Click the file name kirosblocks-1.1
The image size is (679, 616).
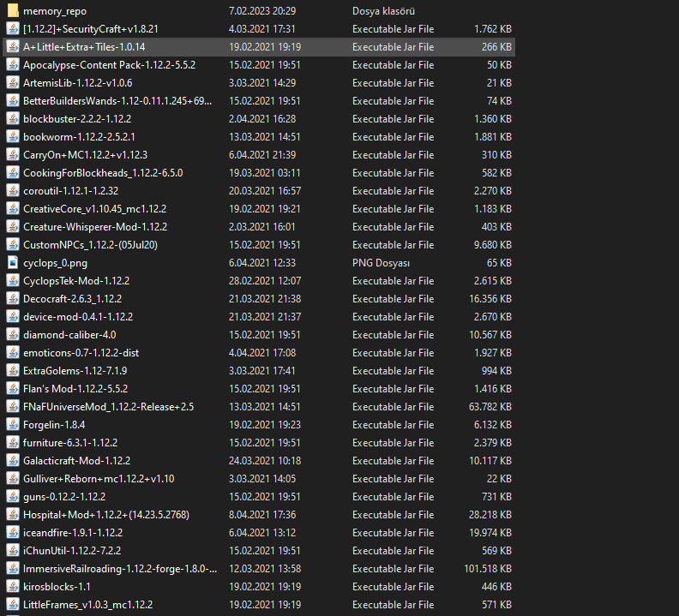click(x=57, y=587)
